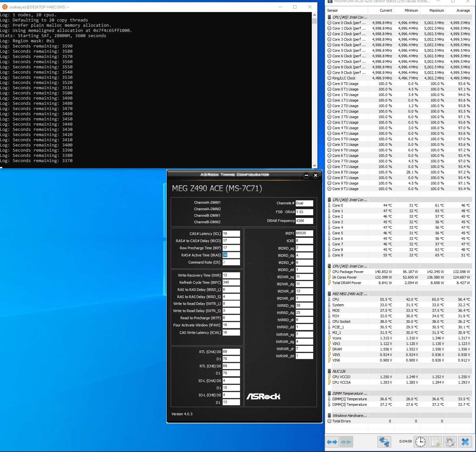
Task: Click 'Seconds remaining: 3370' line in terminal
Action: point(36,161)
